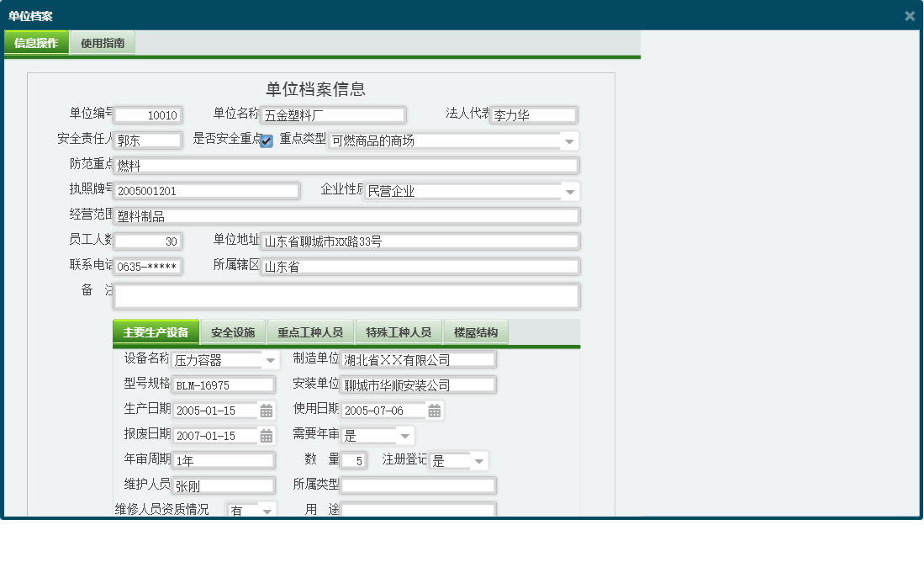
Task: Open the 报废日期 calendar picker
Action: coord(266,435)
